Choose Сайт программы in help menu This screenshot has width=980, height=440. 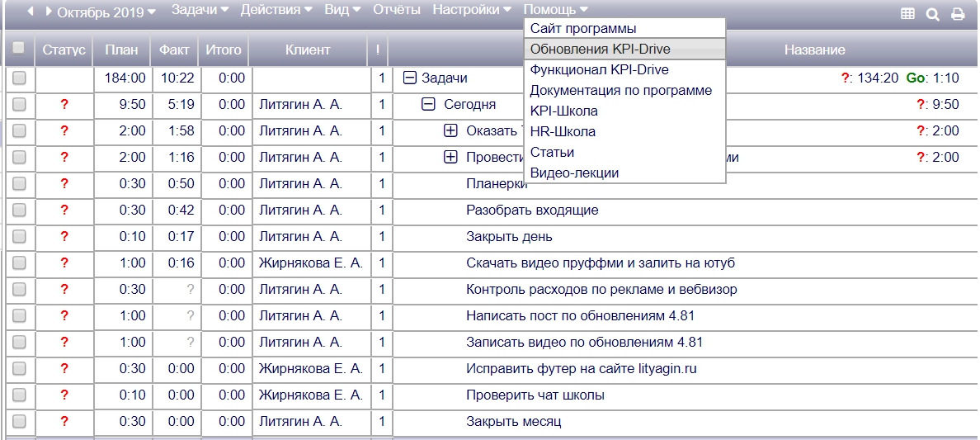625,28
